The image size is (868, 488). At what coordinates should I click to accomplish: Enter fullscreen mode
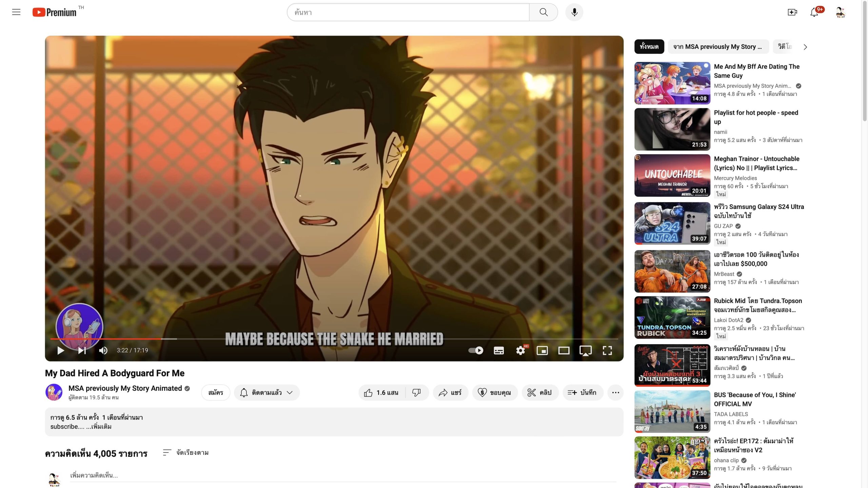(607, 350)
